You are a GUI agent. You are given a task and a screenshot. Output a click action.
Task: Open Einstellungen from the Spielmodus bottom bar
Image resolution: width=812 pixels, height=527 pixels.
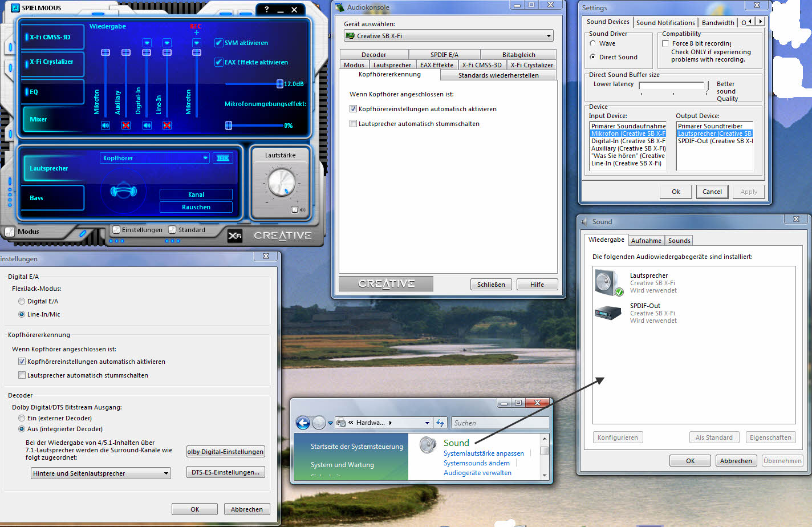(x=116, y=230)
